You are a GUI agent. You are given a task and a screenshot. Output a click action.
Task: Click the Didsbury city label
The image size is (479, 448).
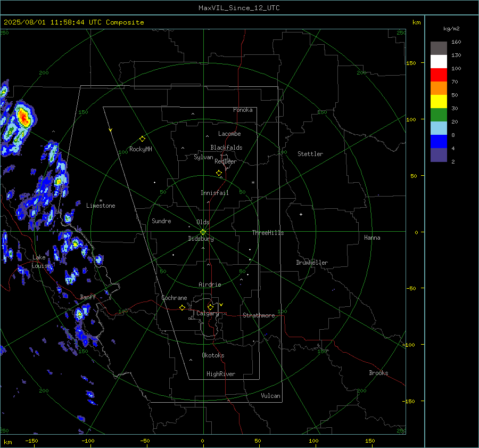[x=201, y=239]
